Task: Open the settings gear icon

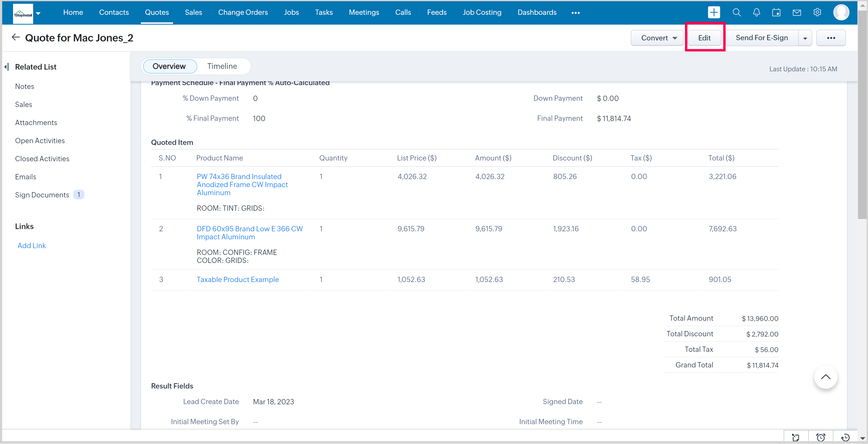Action: click(x=817, y=13)
